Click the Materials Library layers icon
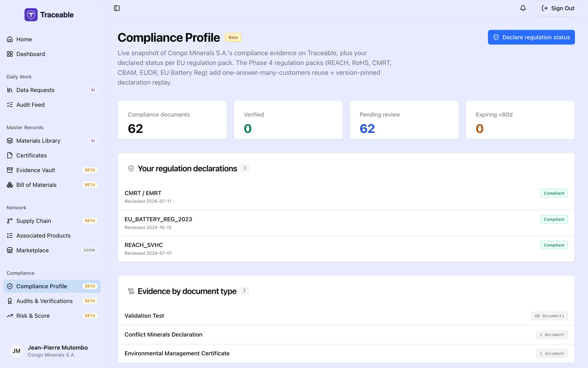The width and height of the screenshot is (588, 368). click(x=10, y=141)
